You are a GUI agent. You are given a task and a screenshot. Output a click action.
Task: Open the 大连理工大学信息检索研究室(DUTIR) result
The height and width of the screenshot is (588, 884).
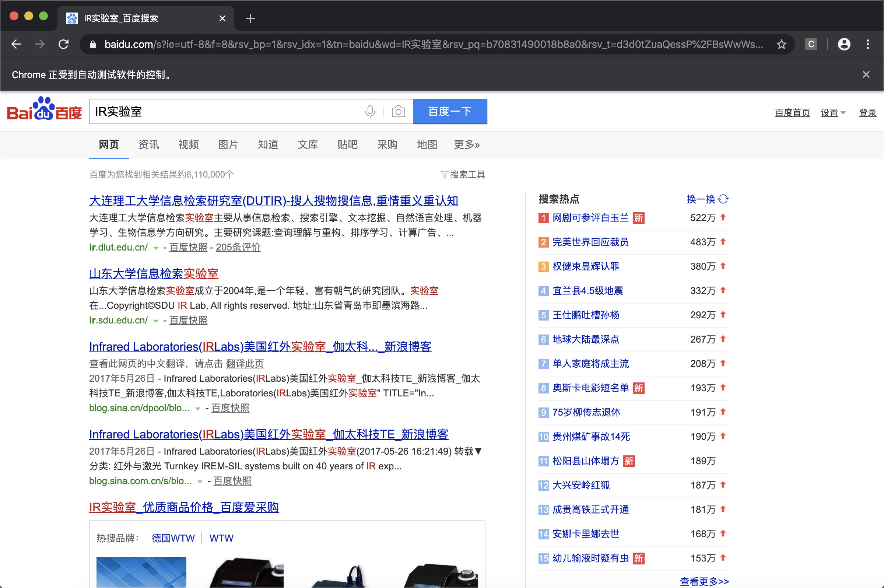[274, 201]
